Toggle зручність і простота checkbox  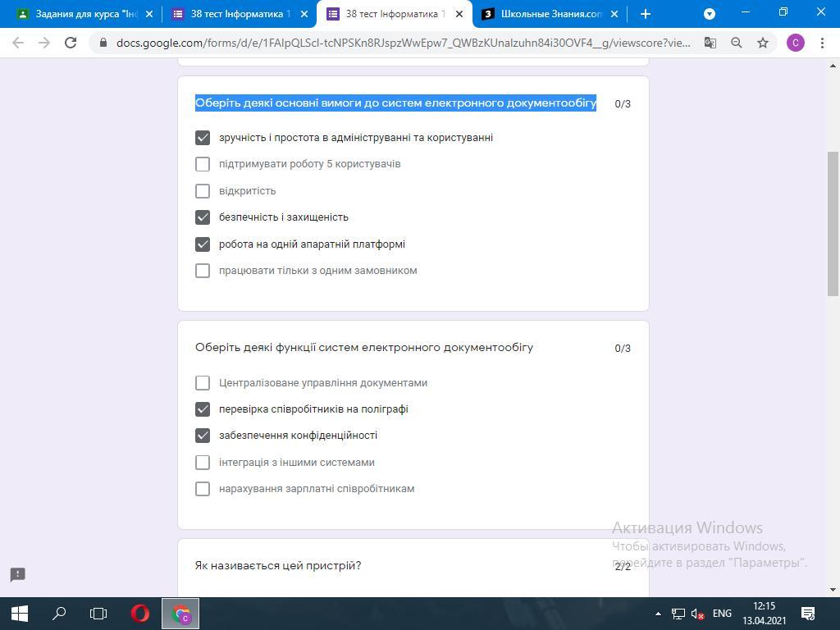203,138
